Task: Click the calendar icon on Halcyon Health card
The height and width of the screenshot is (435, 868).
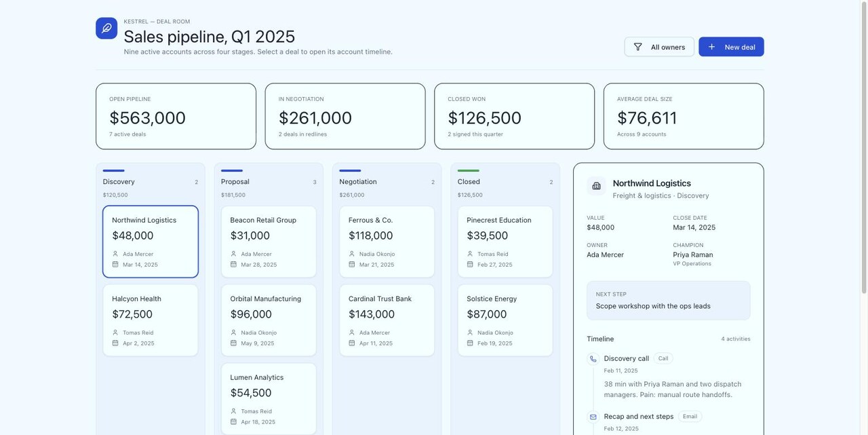Action: pos(115,343)
